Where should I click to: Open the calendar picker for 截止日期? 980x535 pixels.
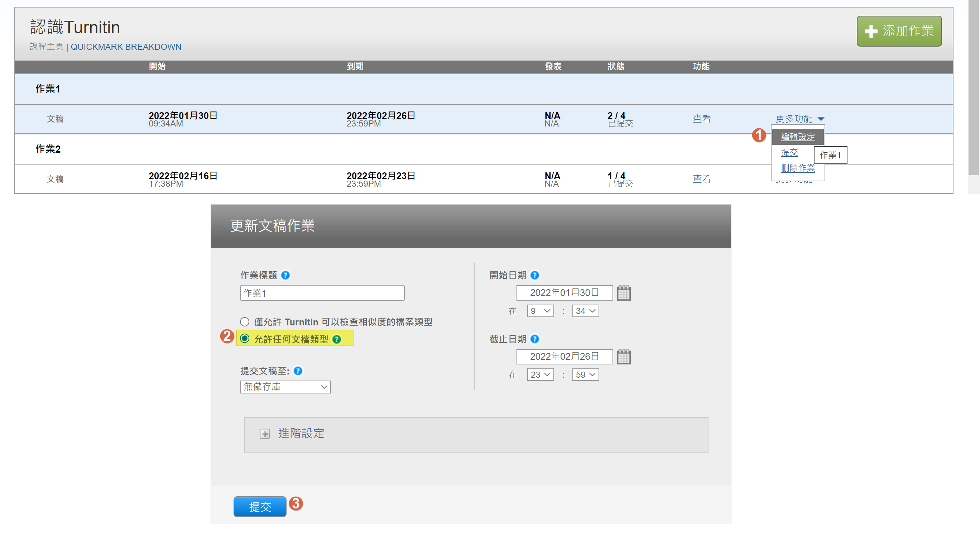[x=624, y=357]
